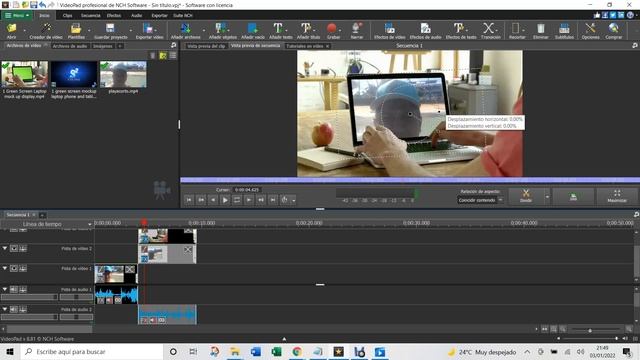This screenshot has height=360, width=640.
Task: Switch to Vista previa del clip tab
Action: click(206, 46)
